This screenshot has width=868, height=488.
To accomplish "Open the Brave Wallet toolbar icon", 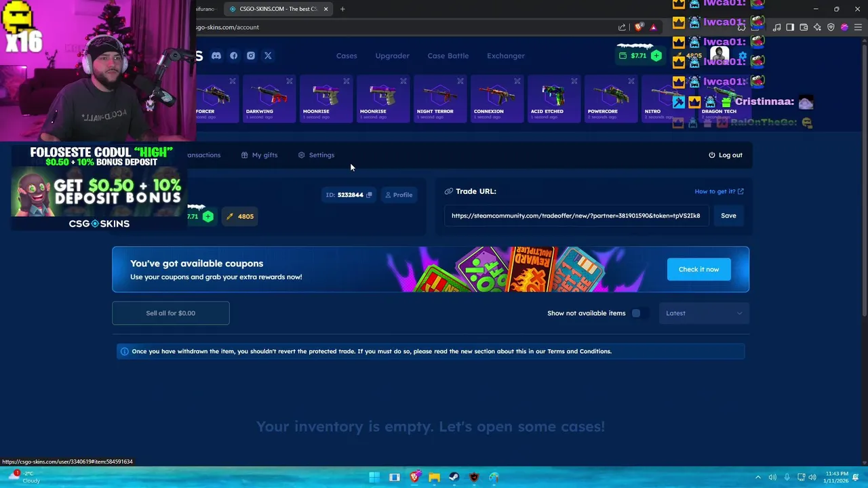I will [804, 27].
